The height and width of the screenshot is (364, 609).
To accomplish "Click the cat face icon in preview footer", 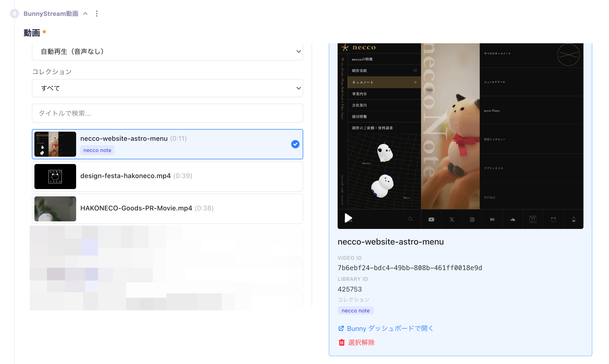I will 553,220.
